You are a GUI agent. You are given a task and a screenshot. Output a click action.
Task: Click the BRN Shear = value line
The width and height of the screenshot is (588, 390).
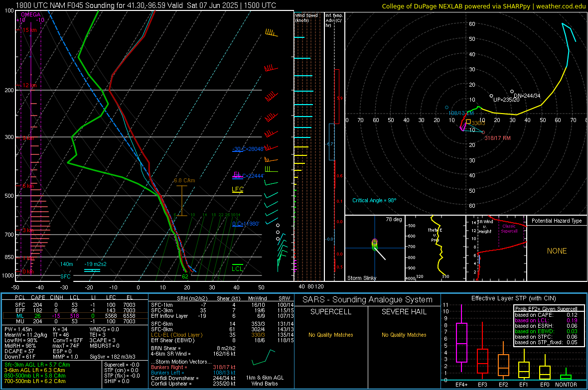pos(193,348)
